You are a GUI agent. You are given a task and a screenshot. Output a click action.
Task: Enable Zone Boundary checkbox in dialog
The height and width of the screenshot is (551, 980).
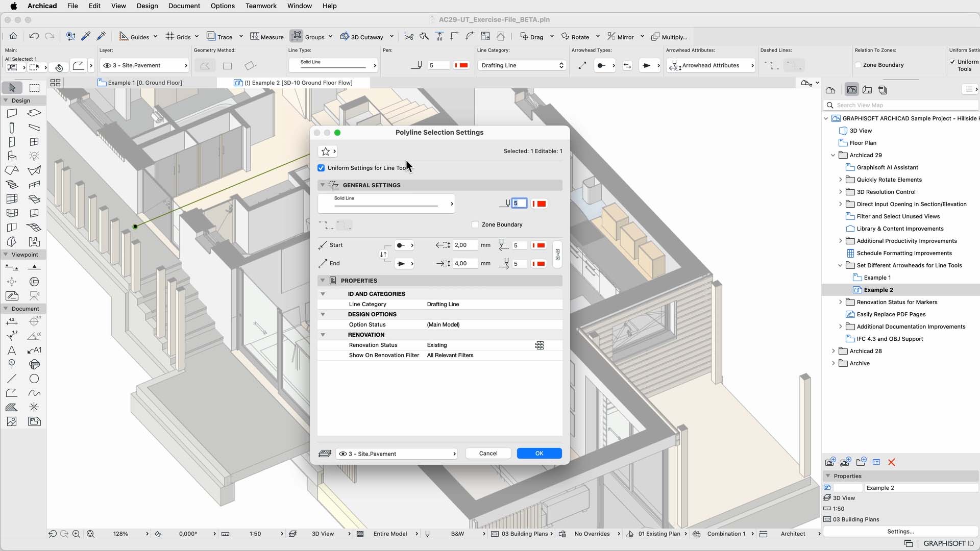pyautogui.click(x=475, y=224)
